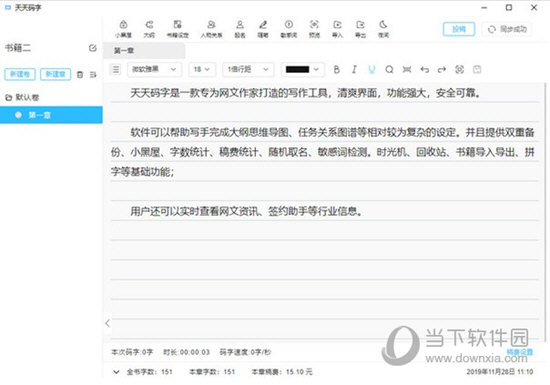
Task: Click 码字速度 0字/秒 status text
Action: (x=245, y=352)
